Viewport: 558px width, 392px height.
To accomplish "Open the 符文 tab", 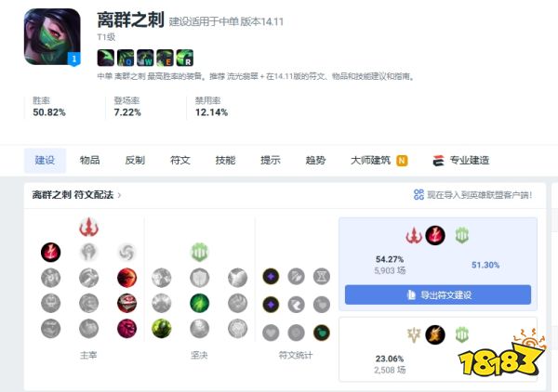I will (180, 161).
